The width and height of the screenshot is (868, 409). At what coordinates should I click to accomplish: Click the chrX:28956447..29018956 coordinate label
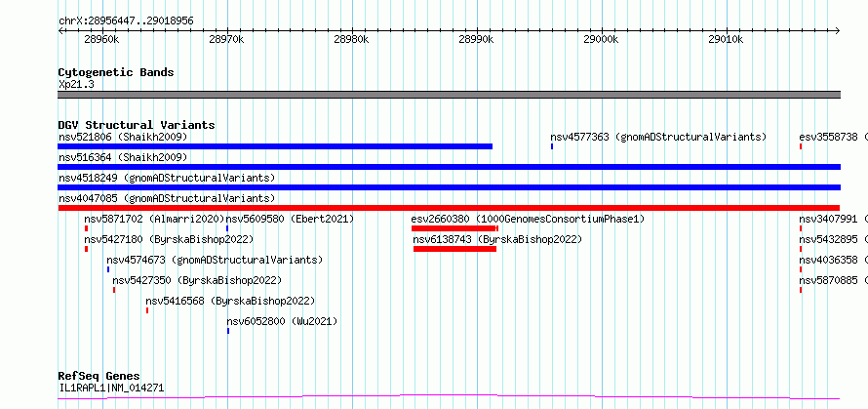126,21
